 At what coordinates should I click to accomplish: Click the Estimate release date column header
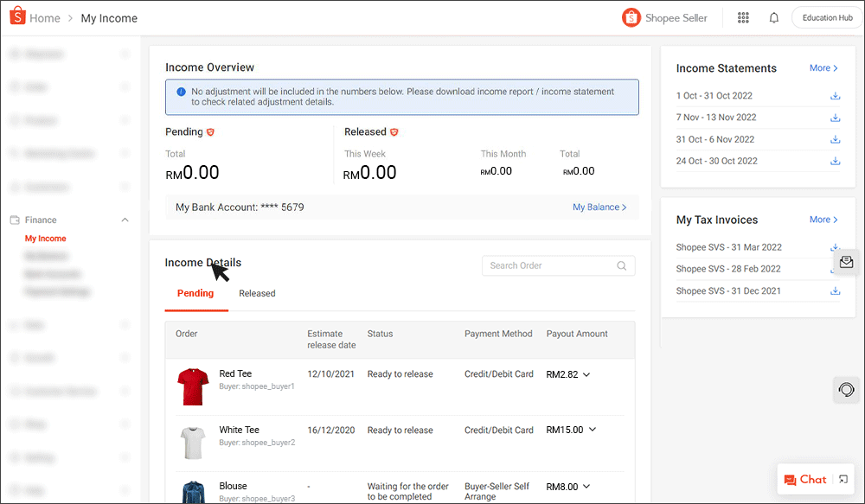(331, 340)
